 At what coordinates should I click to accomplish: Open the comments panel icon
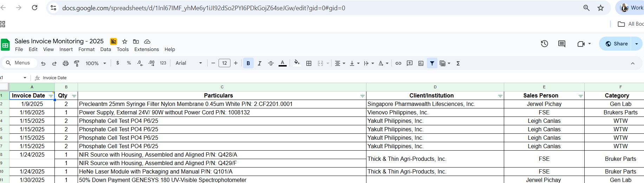561,44
